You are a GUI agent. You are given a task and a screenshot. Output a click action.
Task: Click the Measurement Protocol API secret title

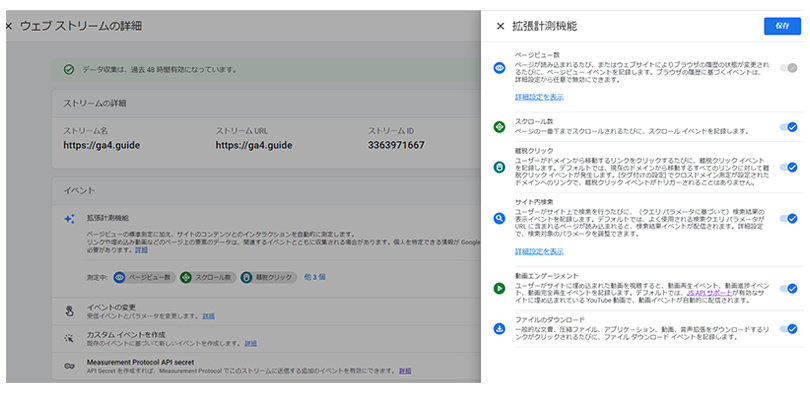(141, 363)
